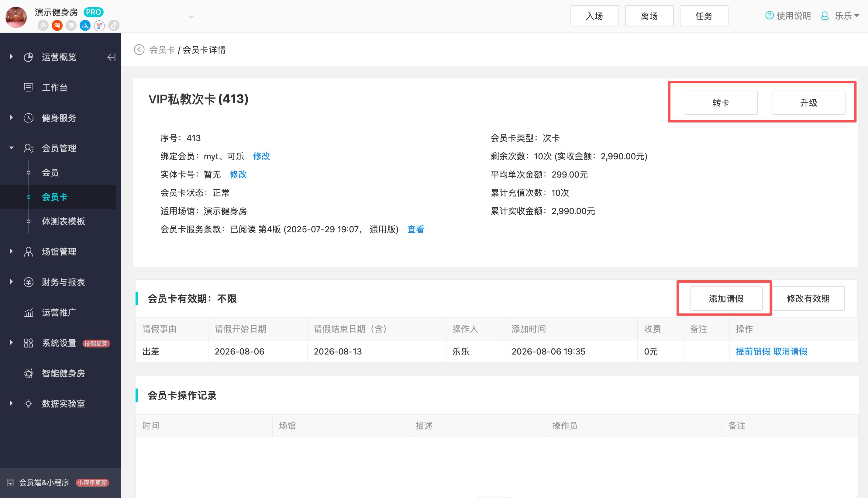Open the gym switcher dropdown arrow
Screen dimensions: 868x498
[191, 17]
